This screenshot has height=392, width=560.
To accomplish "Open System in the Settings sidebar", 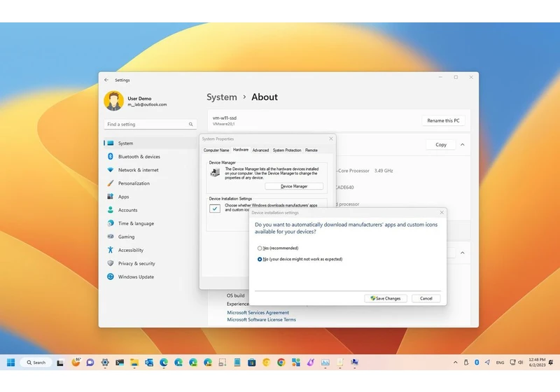I will (150, 143).
